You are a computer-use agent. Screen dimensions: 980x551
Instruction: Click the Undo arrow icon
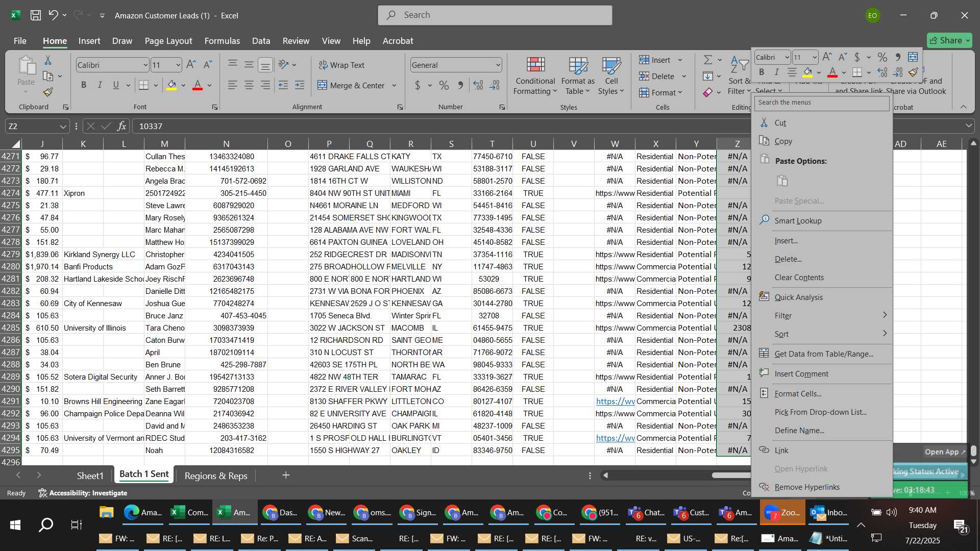pyautogui.click(x=53, y=15)
